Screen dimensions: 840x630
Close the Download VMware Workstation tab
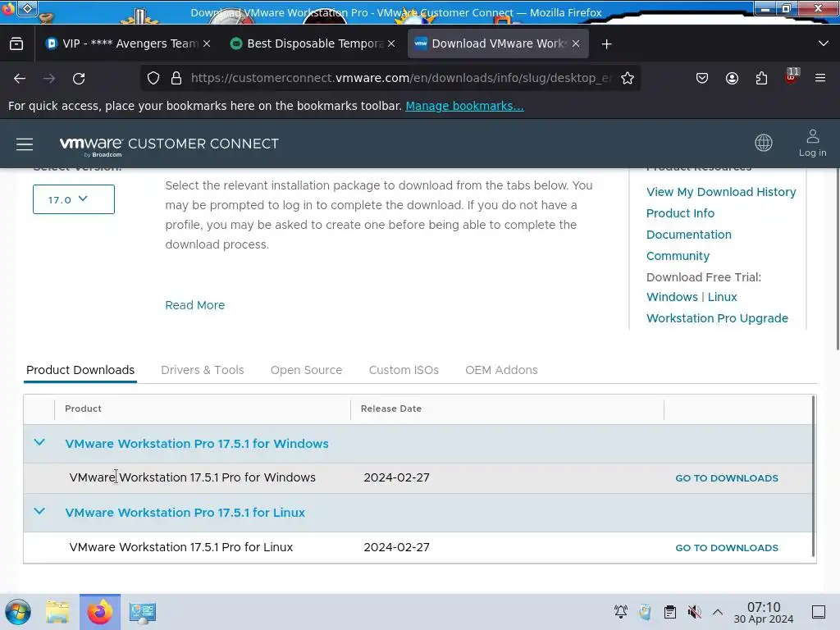(576, 44)
